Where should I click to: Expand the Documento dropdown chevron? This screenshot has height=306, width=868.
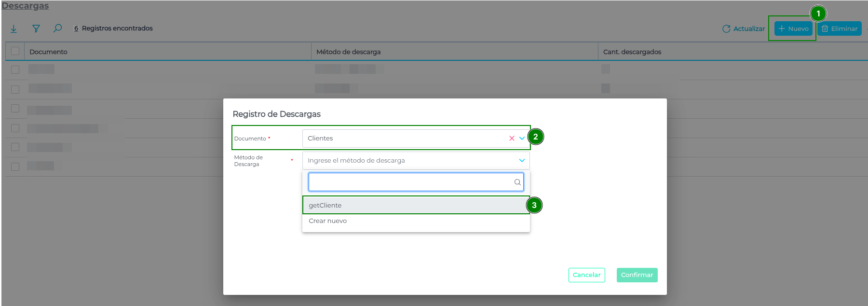point(522,139)
